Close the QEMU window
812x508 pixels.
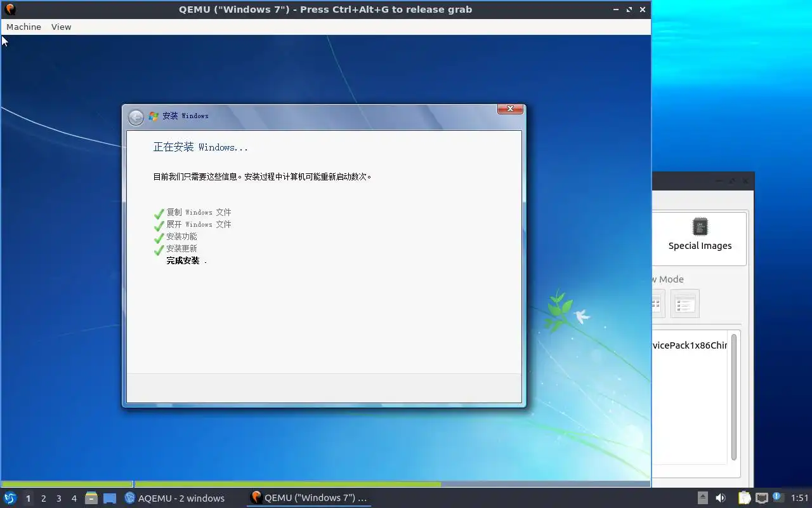(643, 10)
